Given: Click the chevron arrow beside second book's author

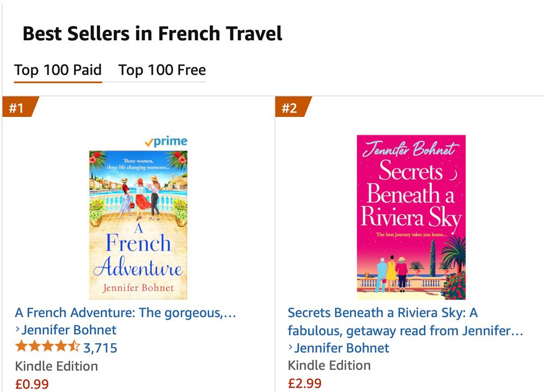Looking at the screenshot, I should click(x=291, y=347).
